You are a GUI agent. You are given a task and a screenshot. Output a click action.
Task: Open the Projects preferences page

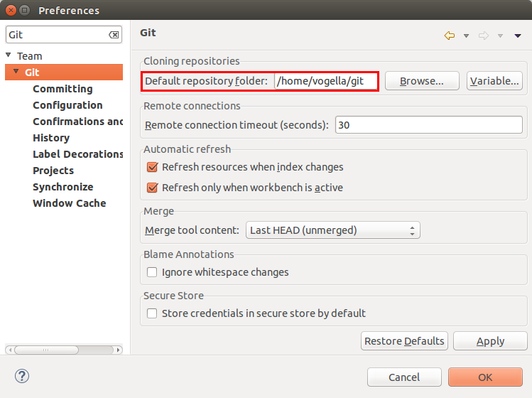53,171
